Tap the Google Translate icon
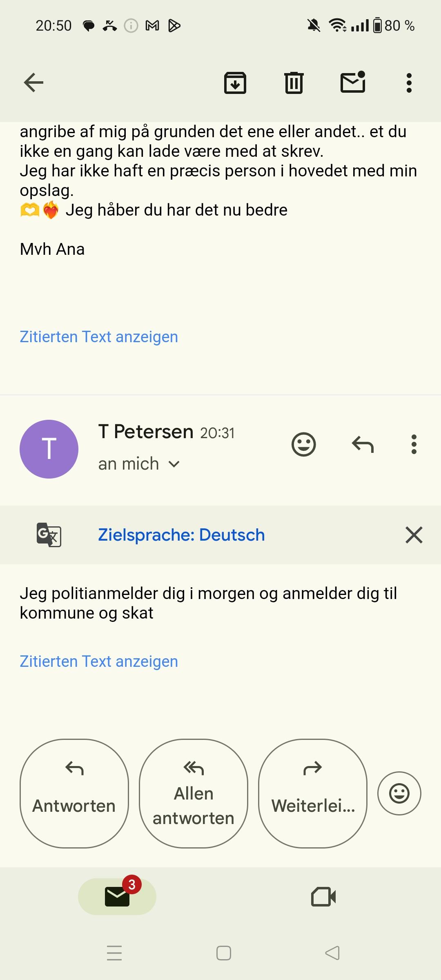Viewport: 441px width, 980px height. click(x=49, y=535)
